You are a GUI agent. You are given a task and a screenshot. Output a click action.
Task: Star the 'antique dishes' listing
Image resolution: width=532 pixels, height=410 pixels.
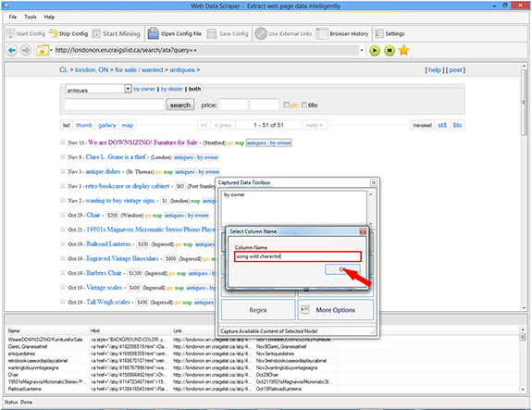(62, 171)
